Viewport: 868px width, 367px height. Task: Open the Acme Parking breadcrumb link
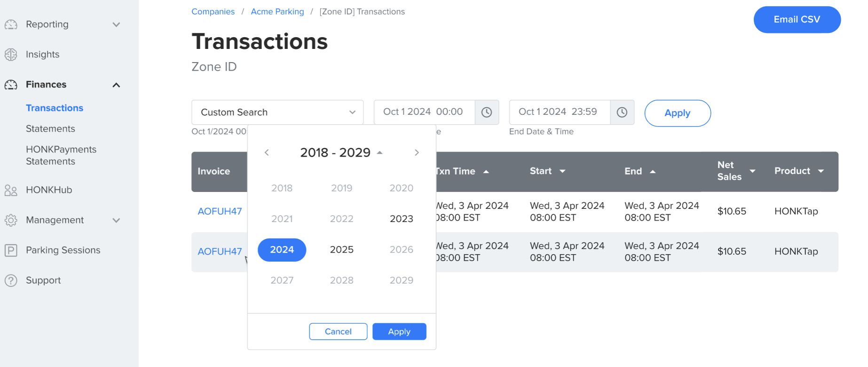[x=277, y=12]
